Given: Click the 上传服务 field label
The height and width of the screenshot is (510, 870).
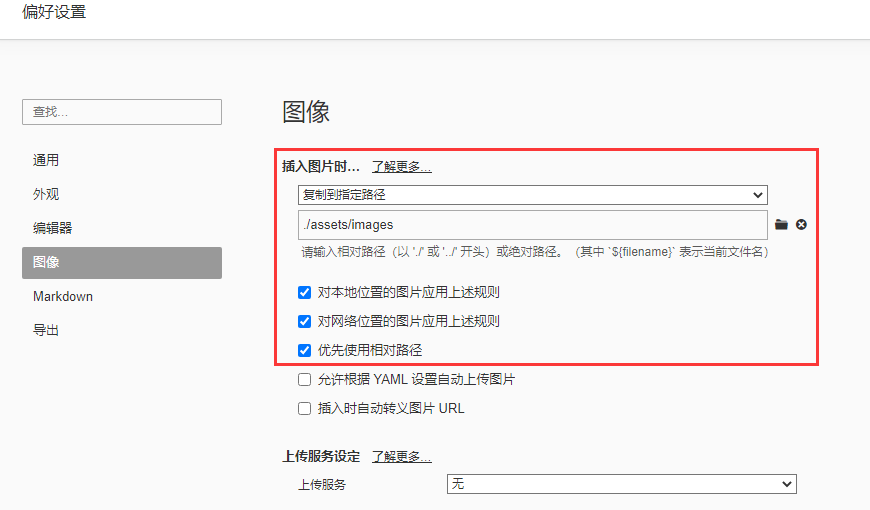Looking at the screenshot, I should [x=322, y=484].
